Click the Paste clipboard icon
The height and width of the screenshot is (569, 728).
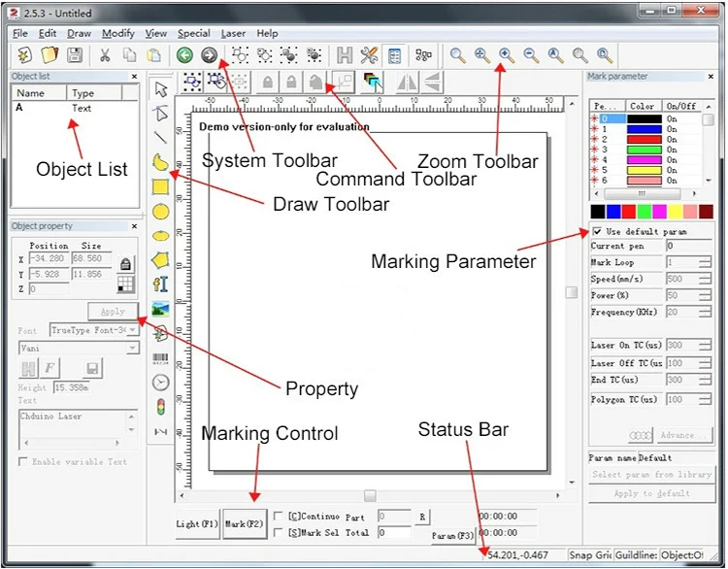pos(153,55)
